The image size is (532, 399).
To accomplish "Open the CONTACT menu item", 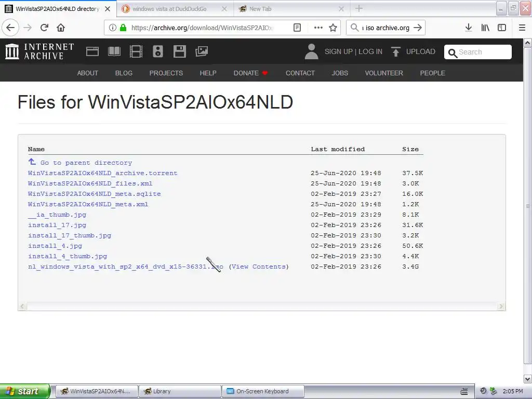I will coord(300,73).
